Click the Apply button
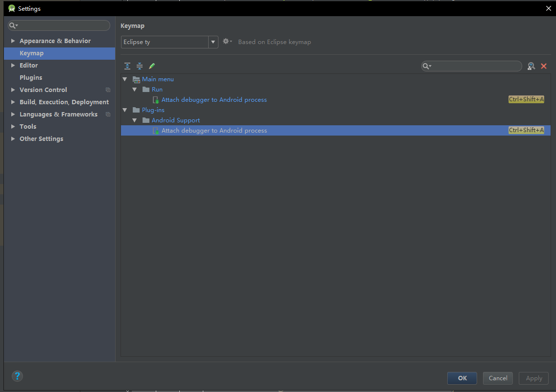556x392 pixels. tap(533, 378)
